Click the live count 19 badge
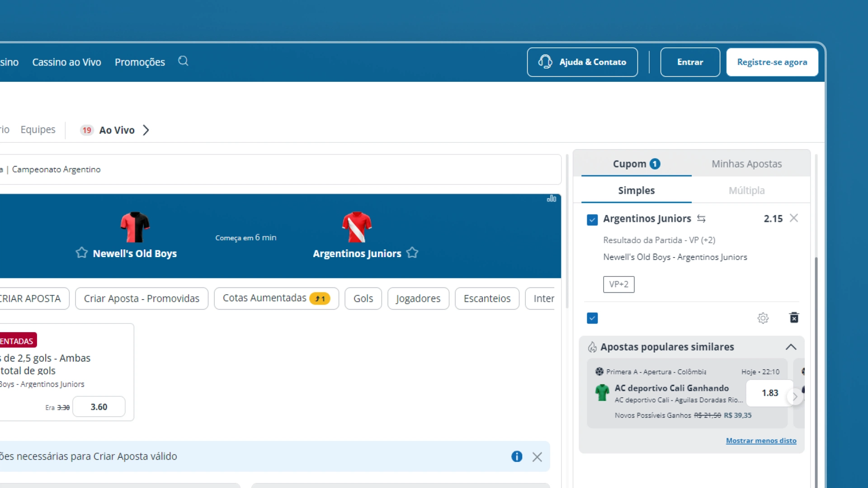The height and width of the screenshot is (488, 868). (87, 130)
